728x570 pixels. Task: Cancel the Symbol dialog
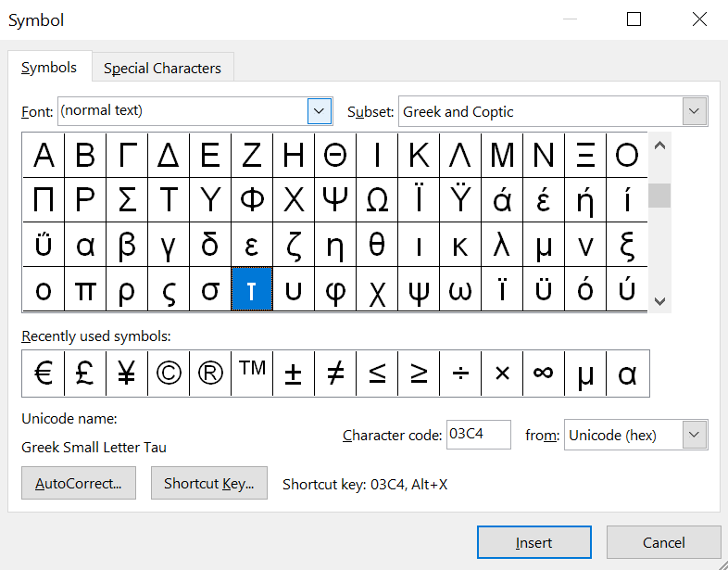pos(663,542)
